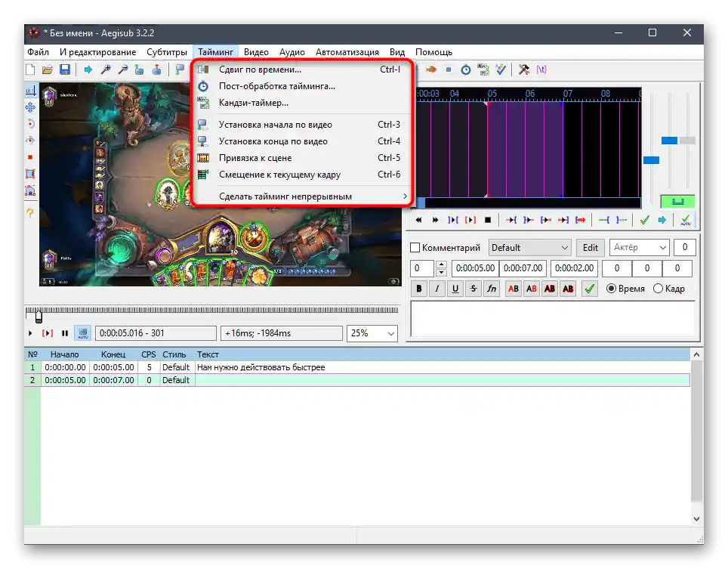The height and width of the screenshot is (569, 728).
Task: Click the yellow question mark help icon
Action: click(x=30, y=214)
